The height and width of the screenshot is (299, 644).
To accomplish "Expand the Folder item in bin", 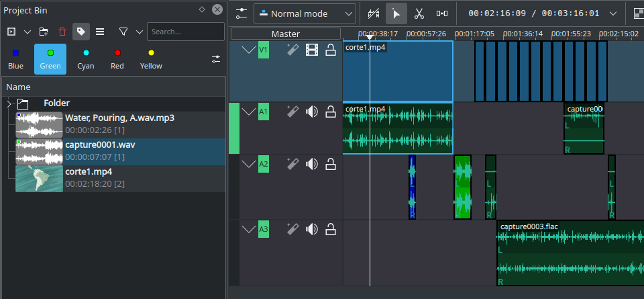I will point(9,103).
